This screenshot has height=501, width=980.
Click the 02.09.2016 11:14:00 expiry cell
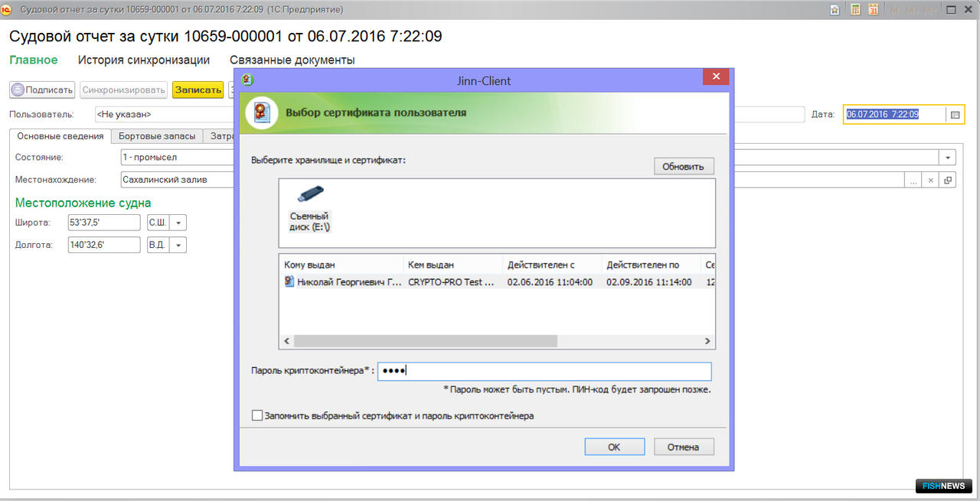coord(649,281)
